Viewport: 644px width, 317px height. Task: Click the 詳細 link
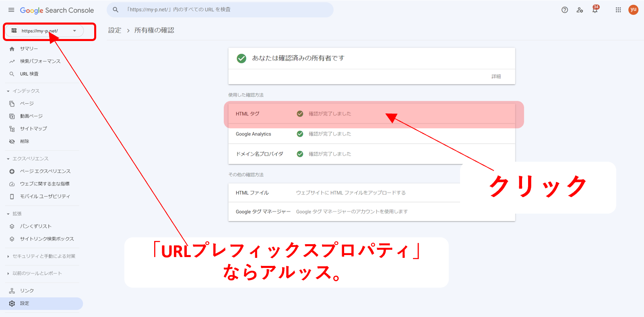point(496,76)
